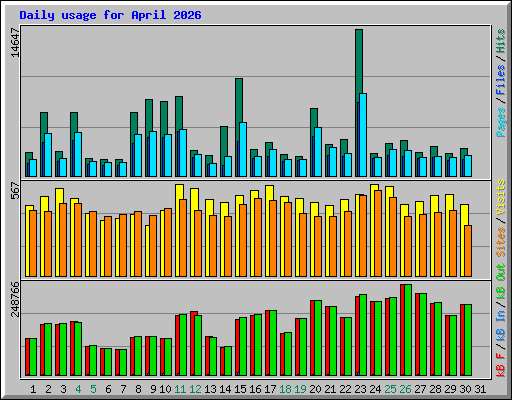Click the Hits legend label
Image resolution: width=512 pixels, height=400 pixels.
tap(501, 41)
